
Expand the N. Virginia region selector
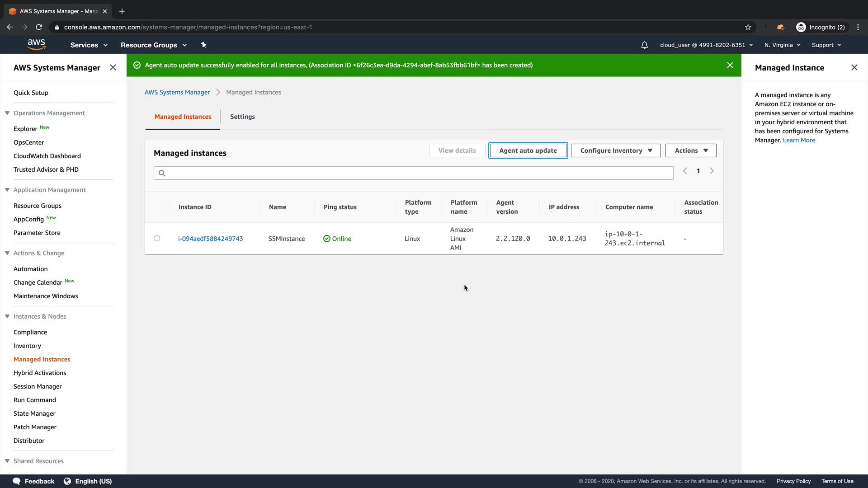(782, 45)
